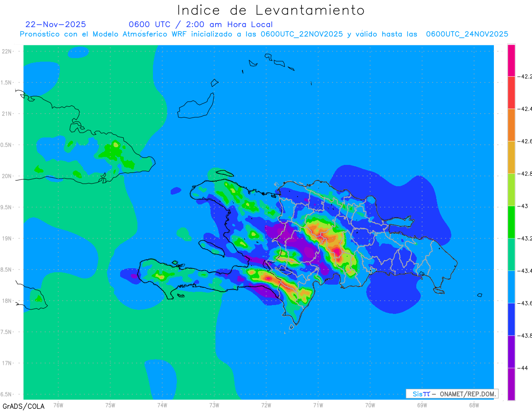The width and height of the screenshot is (532, 411).
Task: Click longitude label '75W'
Action: tap(110, 405)
